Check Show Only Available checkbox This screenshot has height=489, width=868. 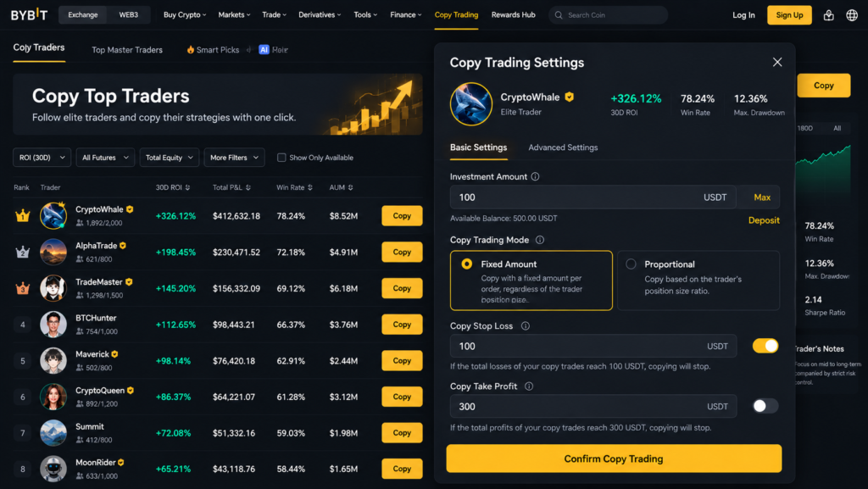[x=281, y=158]
